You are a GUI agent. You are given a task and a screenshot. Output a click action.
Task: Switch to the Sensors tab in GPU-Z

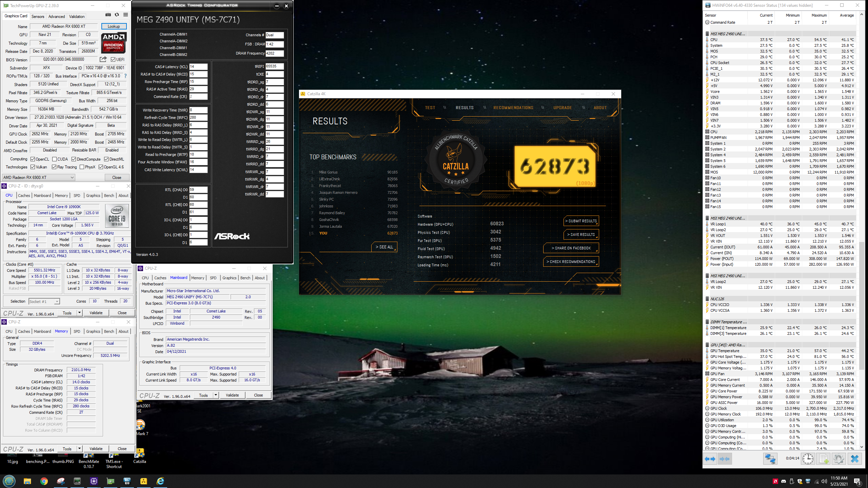click(x=38, y=16)
